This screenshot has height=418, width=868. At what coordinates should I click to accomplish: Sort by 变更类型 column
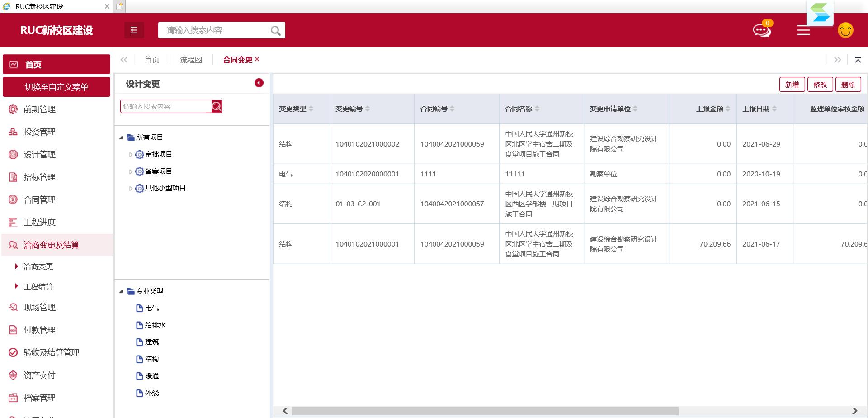[311, 109]
